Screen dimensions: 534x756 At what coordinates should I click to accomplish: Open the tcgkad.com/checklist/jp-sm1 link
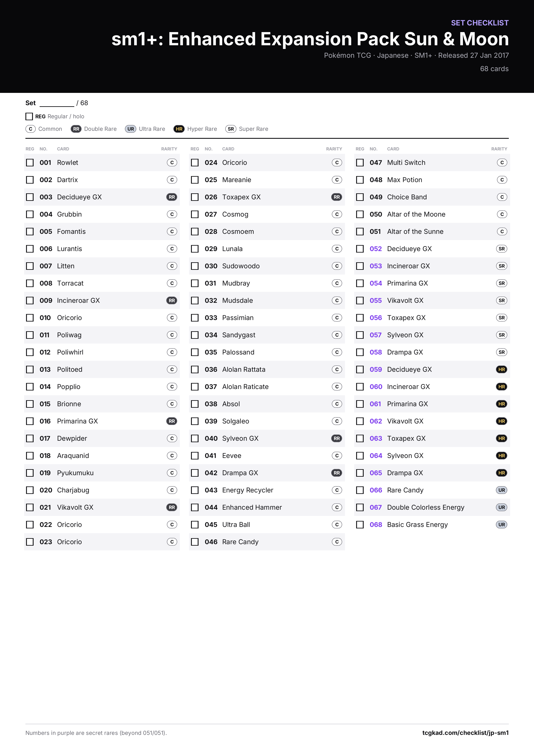coord(465,733)
